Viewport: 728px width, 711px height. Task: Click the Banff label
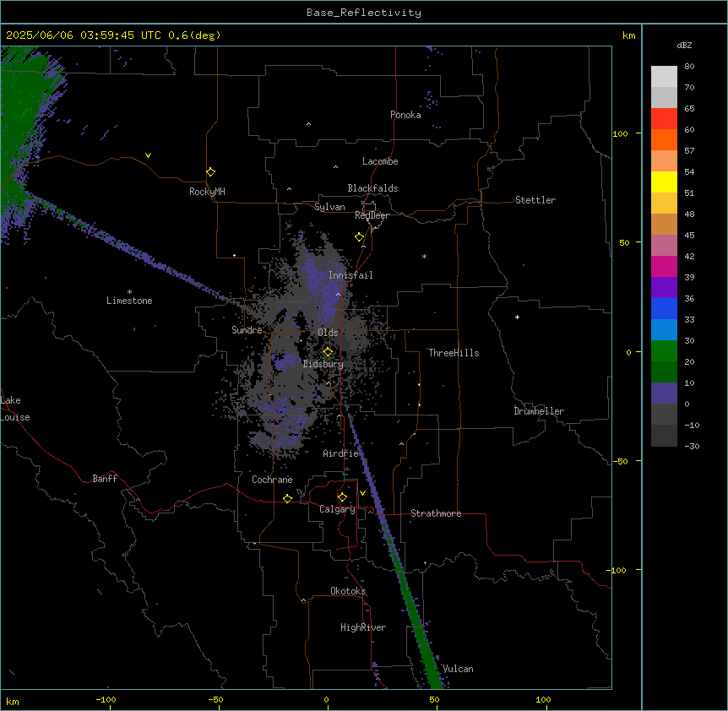click(x=105, y=479)
